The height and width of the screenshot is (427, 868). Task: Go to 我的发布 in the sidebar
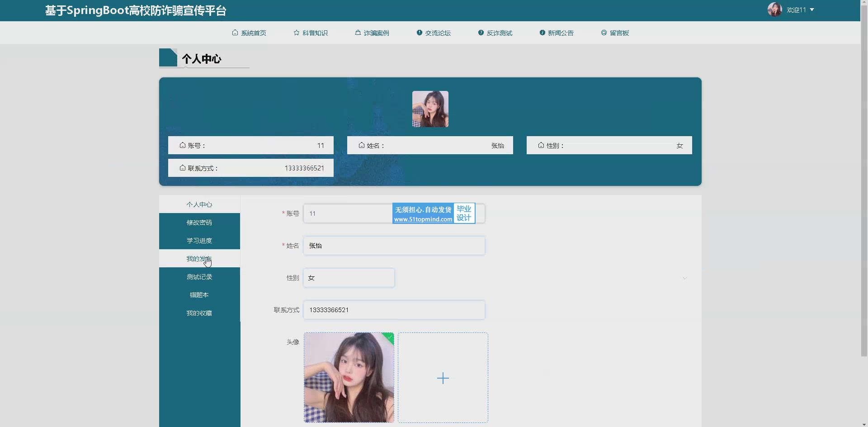click(199, 259)
